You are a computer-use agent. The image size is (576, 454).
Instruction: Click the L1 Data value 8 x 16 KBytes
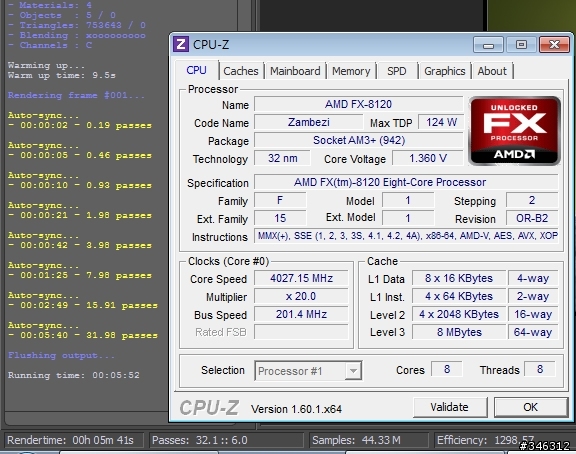(x=459, y=278)
